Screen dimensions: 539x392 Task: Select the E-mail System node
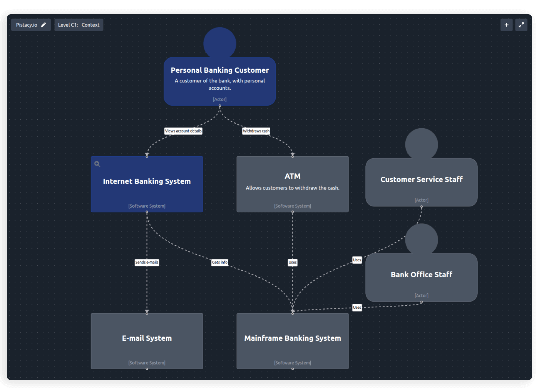(147, 341)
